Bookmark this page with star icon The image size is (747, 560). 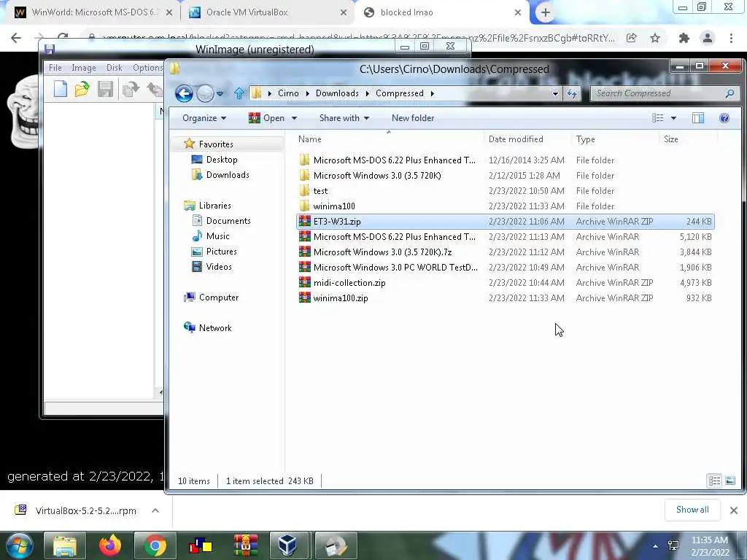pos(655,38)
